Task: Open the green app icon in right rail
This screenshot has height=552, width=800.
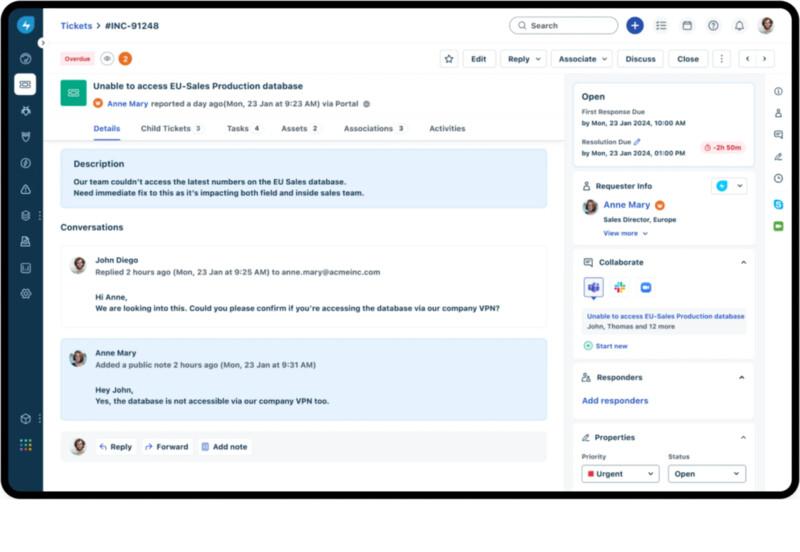Action: pos(778,226)
